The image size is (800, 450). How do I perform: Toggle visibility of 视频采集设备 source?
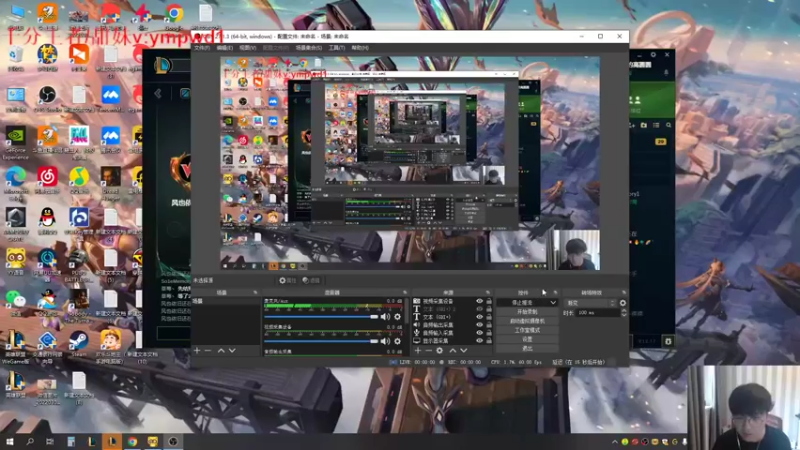[x=479, y=301]
